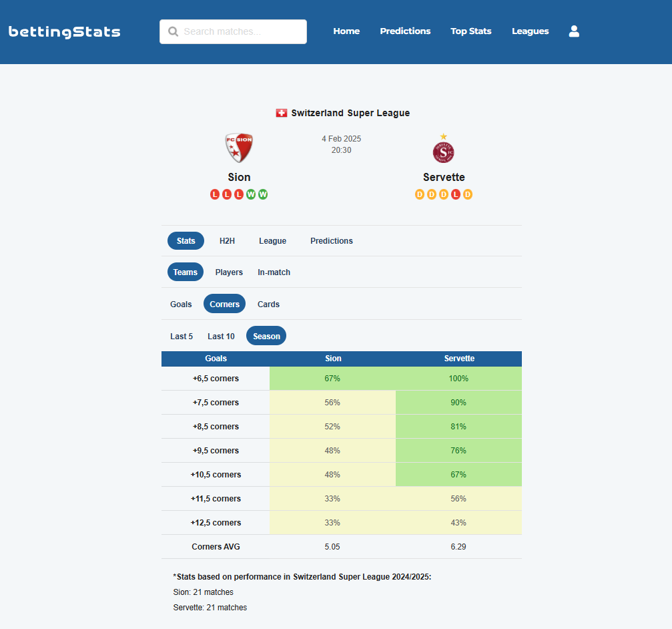Screen dimensions: 672x629
Task: Click the +6,5 corners row label
Action: click(216, 379)
